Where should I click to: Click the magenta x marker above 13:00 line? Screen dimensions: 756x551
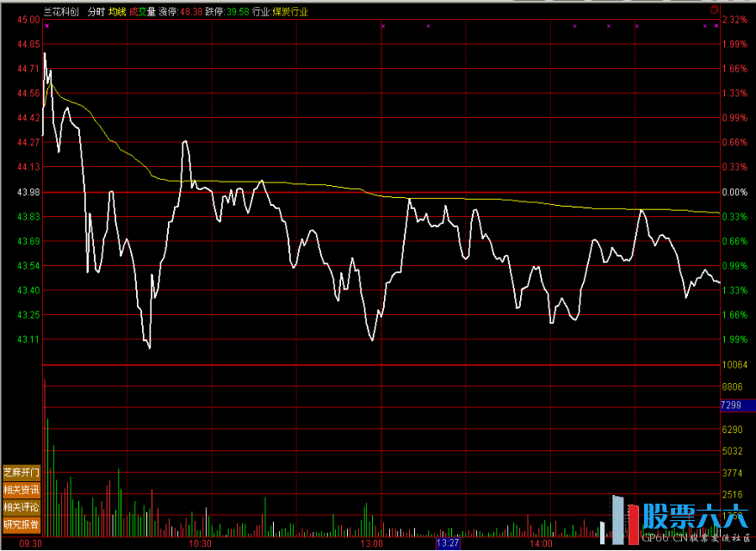click(x=382, y=26)
